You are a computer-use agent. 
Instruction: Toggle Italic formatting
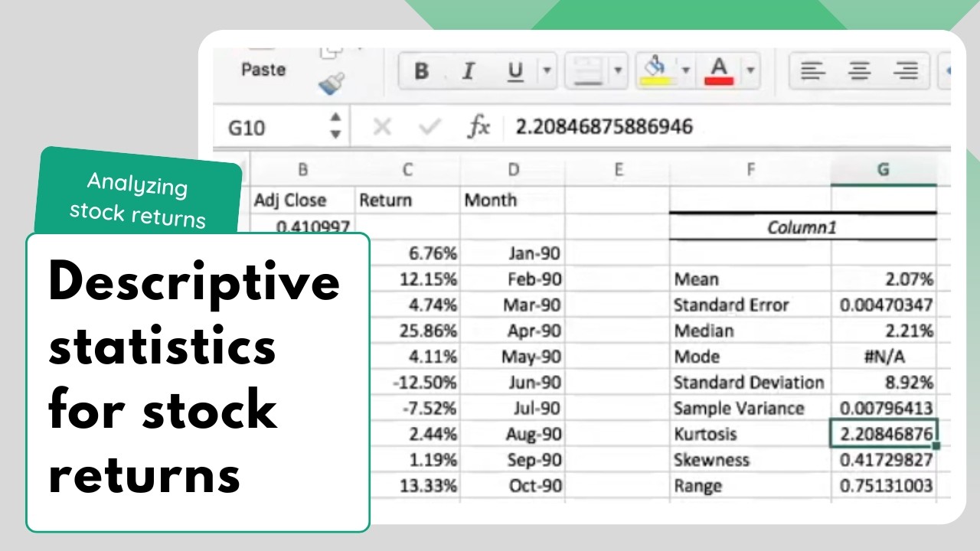[468, 72]
